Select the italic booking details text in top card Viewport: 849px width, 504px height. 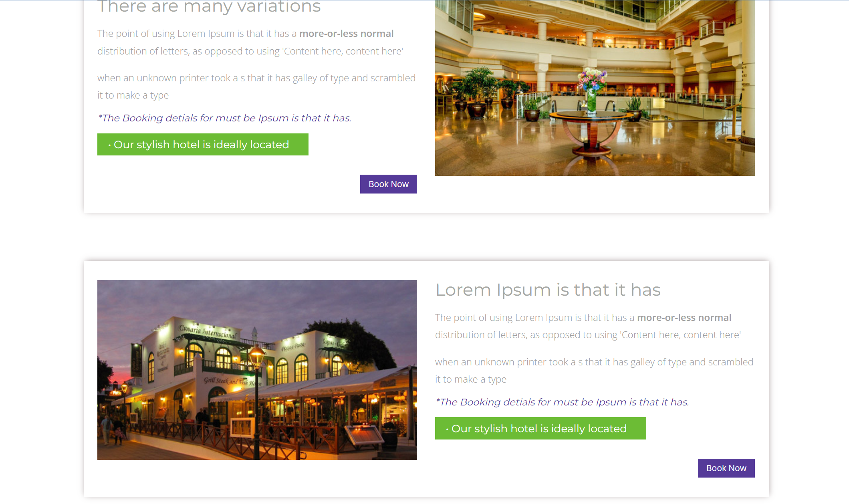[x=224, y=118]
